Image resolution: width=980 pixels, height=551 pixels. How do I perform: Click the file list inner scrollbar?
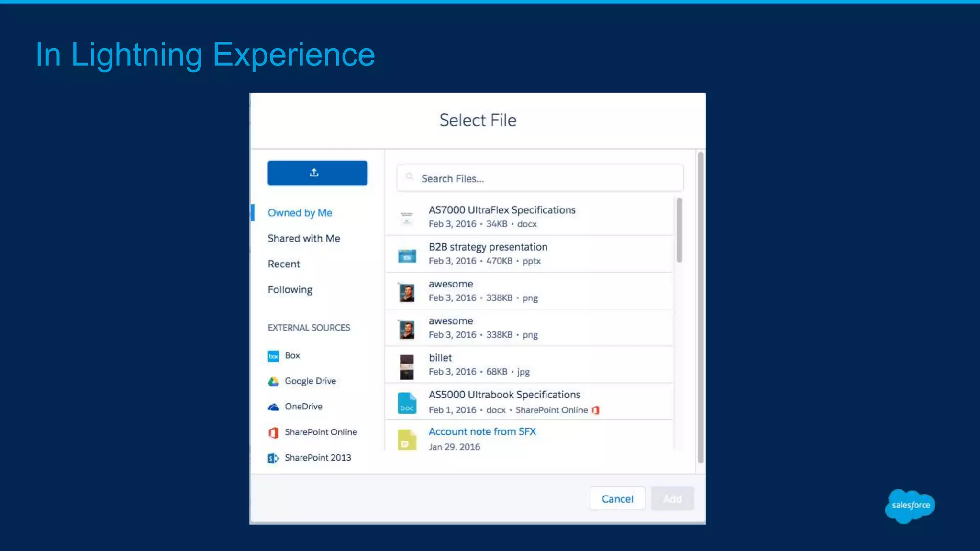coord(679,230)
